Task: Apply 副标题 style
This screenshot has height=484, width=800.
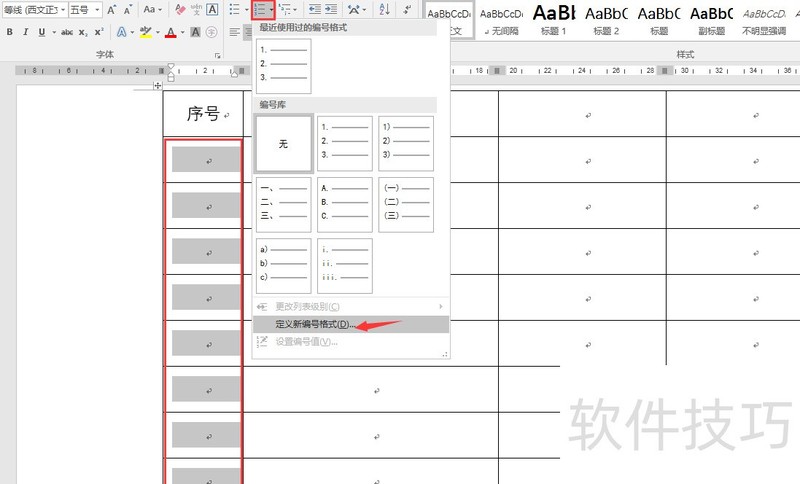Action: click(x=711, y=20)
